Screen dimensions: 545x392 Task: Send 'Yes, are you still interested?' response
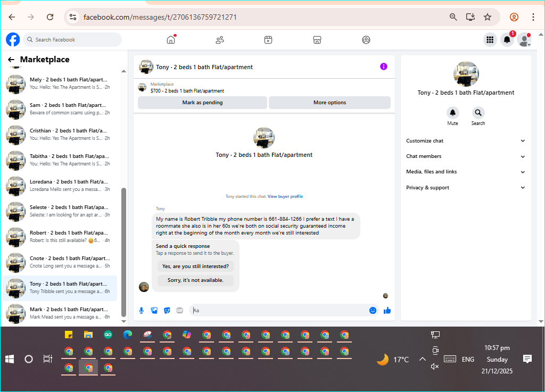tap(196, 266)
